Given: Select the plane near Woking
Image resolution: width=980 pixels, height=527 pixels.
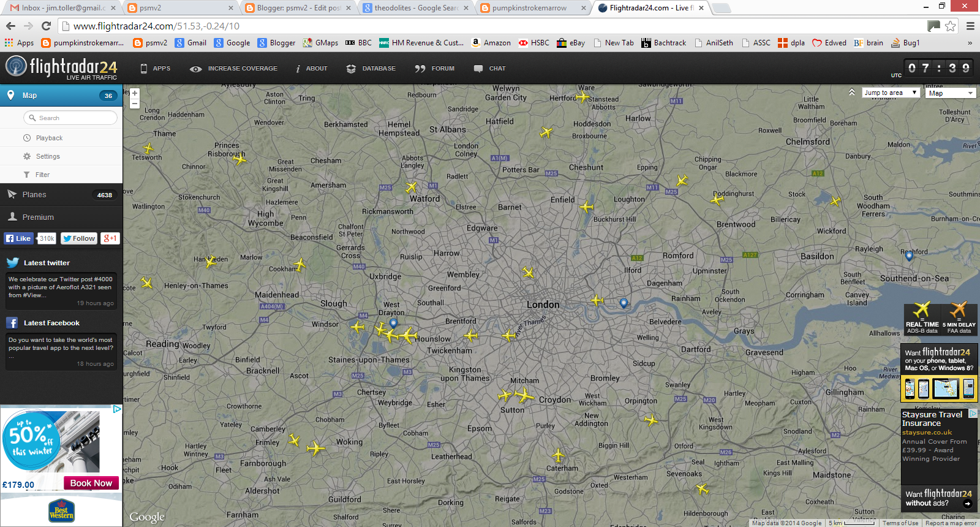Looking at the screenshot, I should [x=315, y=449].
